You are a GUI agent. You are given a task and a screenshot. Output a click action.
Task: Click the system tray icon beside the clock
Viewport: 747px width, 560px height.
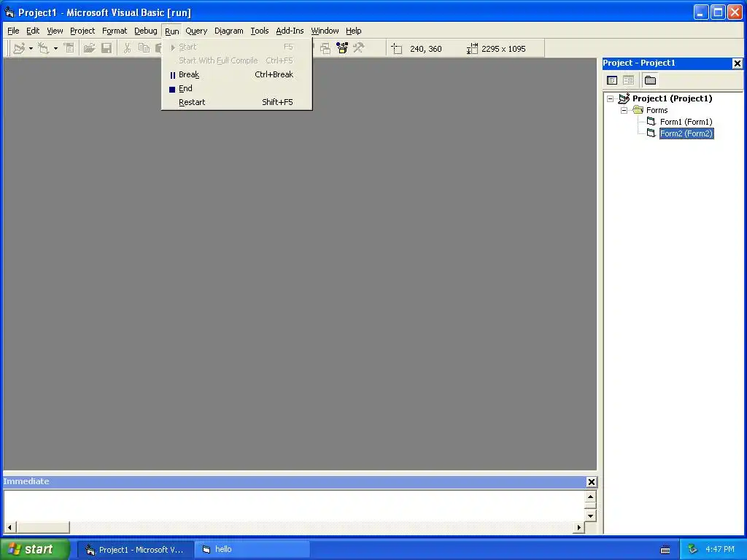(693, 550)
